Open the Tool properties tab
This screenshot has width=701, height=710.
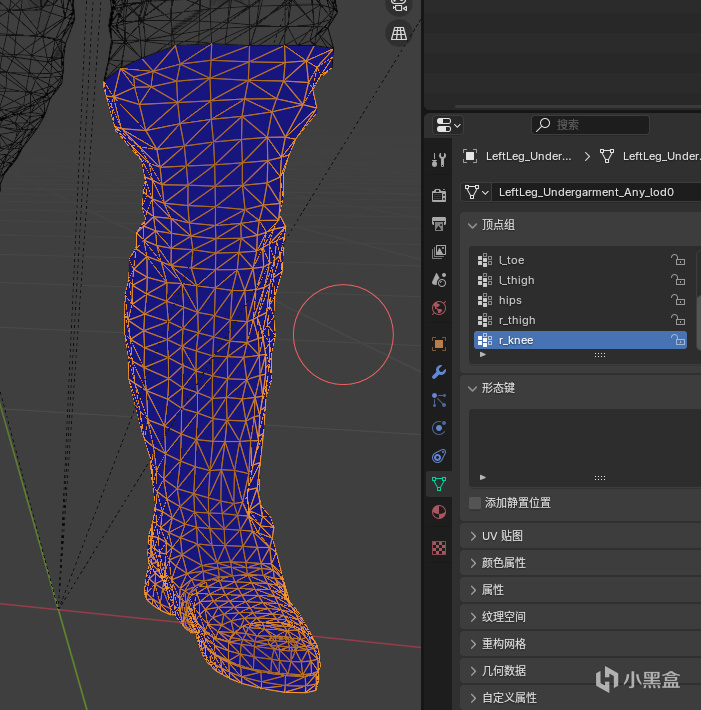pos(439,160)
